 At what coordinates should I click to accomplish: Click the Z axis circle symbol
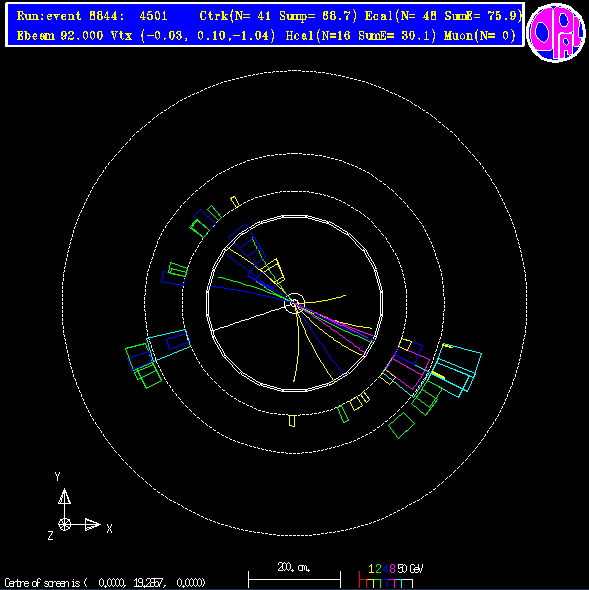point(64,524)
